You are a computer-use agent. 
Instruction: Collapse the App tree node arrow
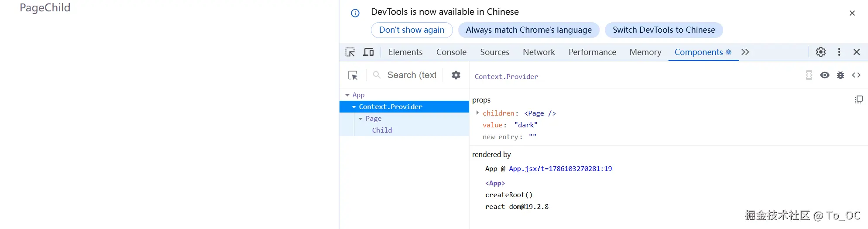[x=347, y=95]
